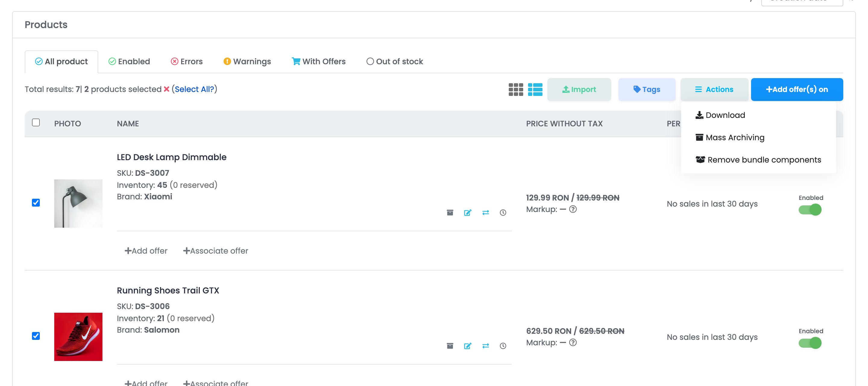Edit icon for Running Shoes Trail GTX

pyautogui.click(x=468, y=346)
